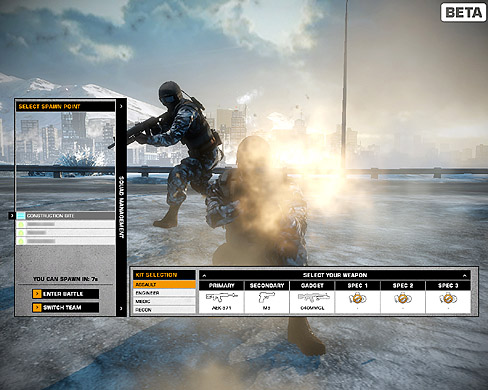The width and height of the screenshot is (488, 390).
Task: Collapse the weapon panel with the left caret
Action: (204, 275)
